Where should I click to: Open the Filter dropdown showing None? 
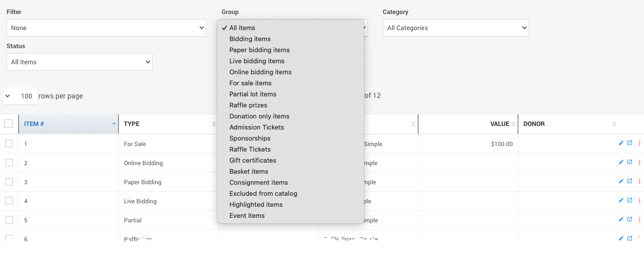pyautogui.click(x=106, y=28)
